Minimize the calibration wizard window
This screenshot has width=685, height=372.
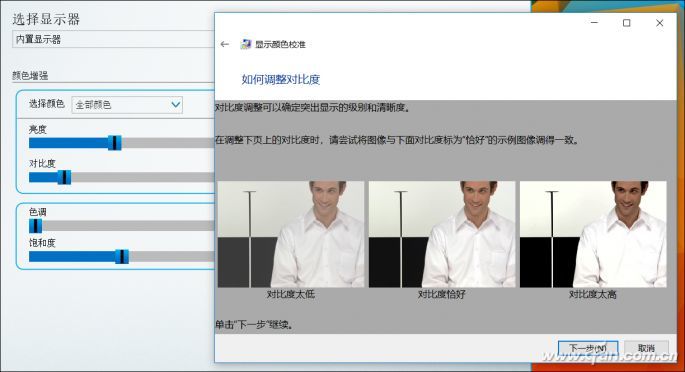pos(594,23)
